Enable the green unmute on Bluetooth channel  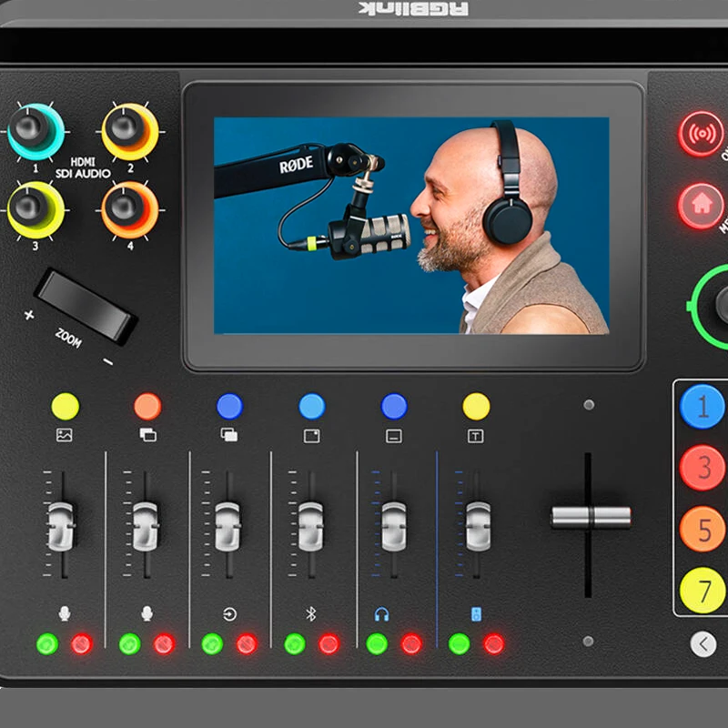point(293,642)
